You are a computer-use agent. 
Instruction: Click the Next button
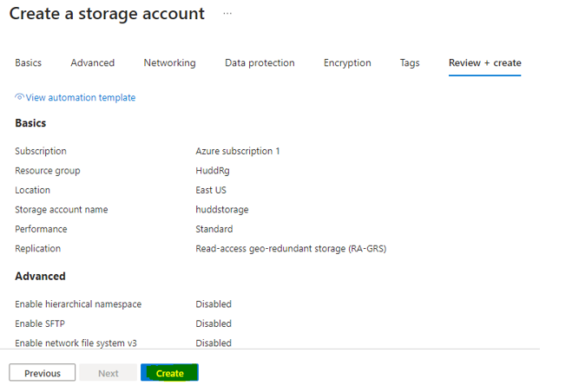[108, 373]
